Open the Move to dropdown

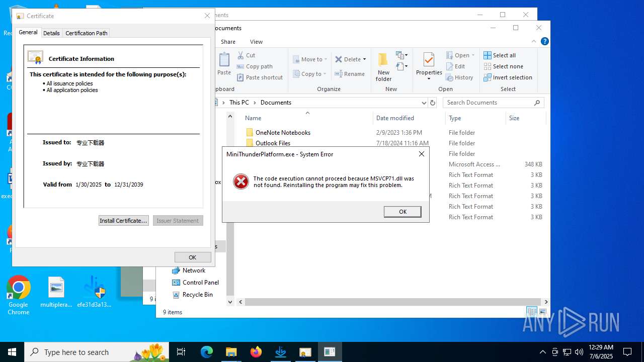click(x=310, y=59)
